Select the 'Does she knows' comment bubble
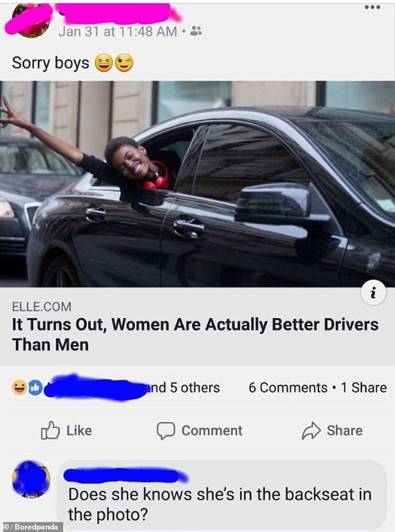Image resolution: width=395 pixels, height=532 pixels. [222, 495]
